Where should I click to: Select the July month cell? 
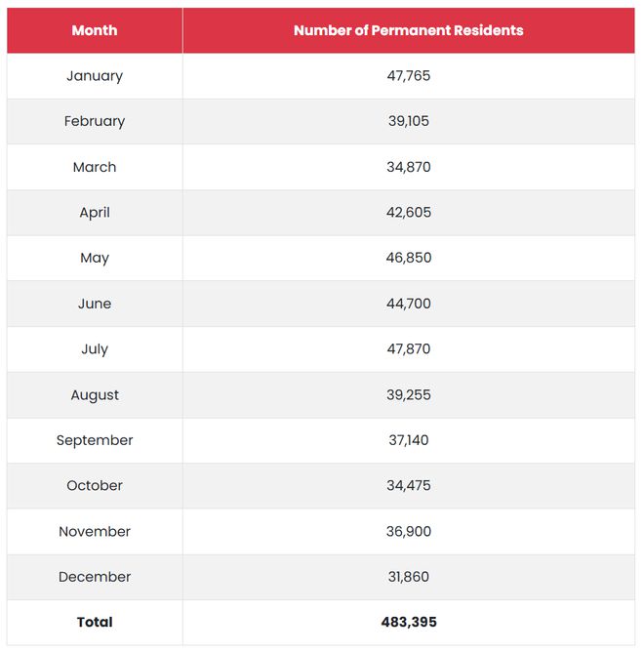click(x=95, y=349)
